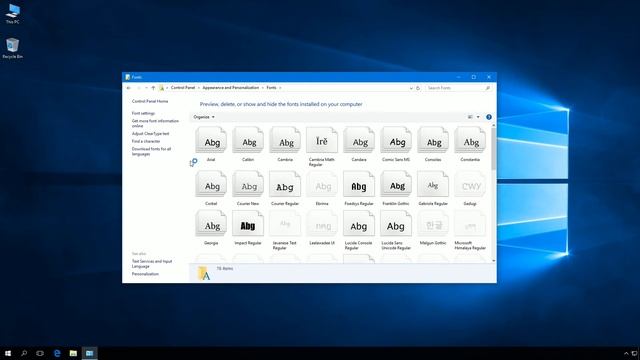
Task: Select the Javanese Text Regular font
Action: coord(285,224)
